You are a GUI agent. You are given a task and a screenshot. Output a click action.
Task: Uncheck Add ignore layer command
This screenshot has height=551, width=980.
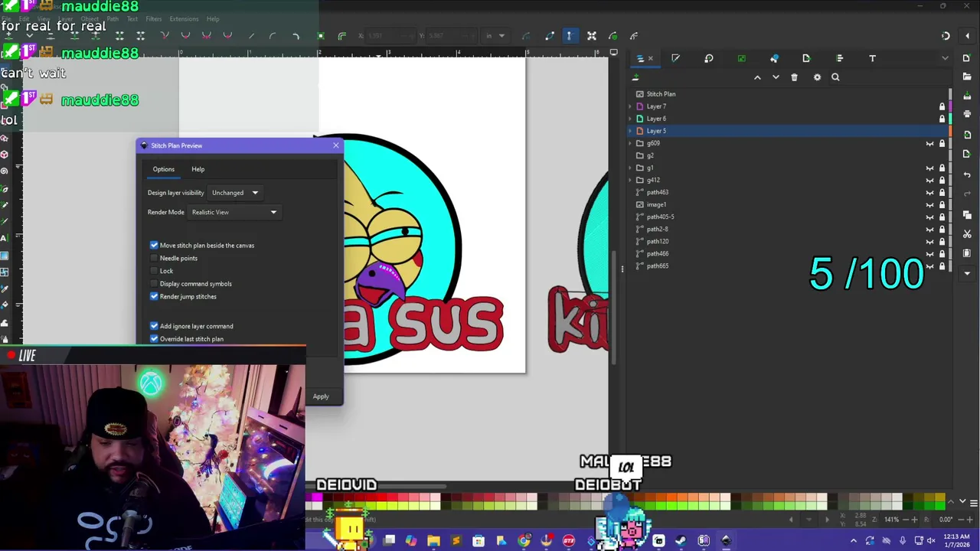pyautogui.click(x=154, y=326)
